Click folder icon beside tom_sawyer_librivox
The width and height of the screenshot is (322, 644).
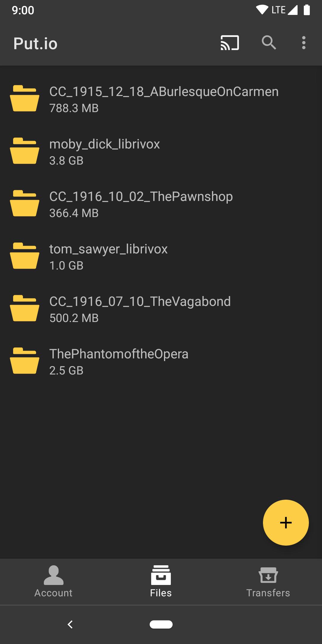[24, 256]
